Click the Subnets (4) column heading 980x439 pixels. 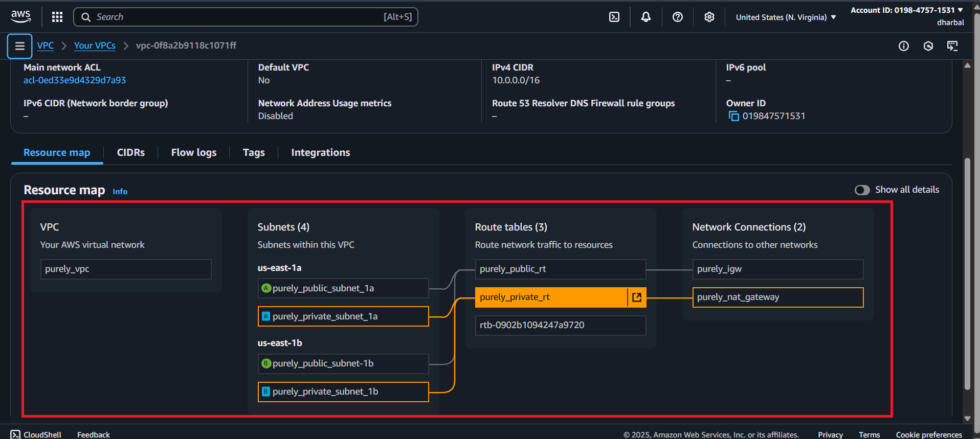coord(283,227)
